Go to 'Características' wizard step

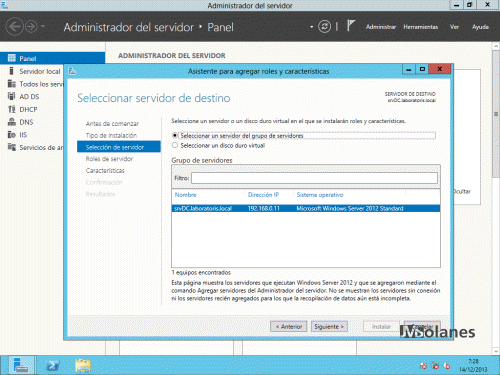pos(105,170)
